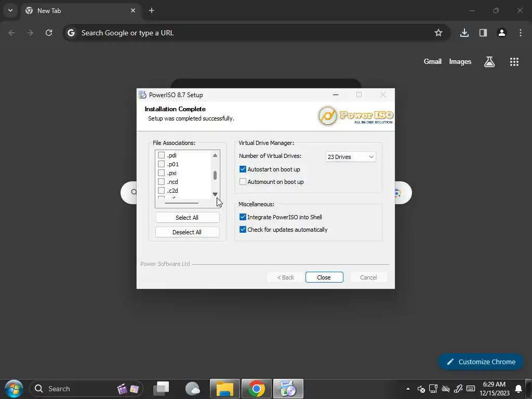Check the .ncd file association checkbox
This screenshot has width=532, height=399.
click(162, 181)
